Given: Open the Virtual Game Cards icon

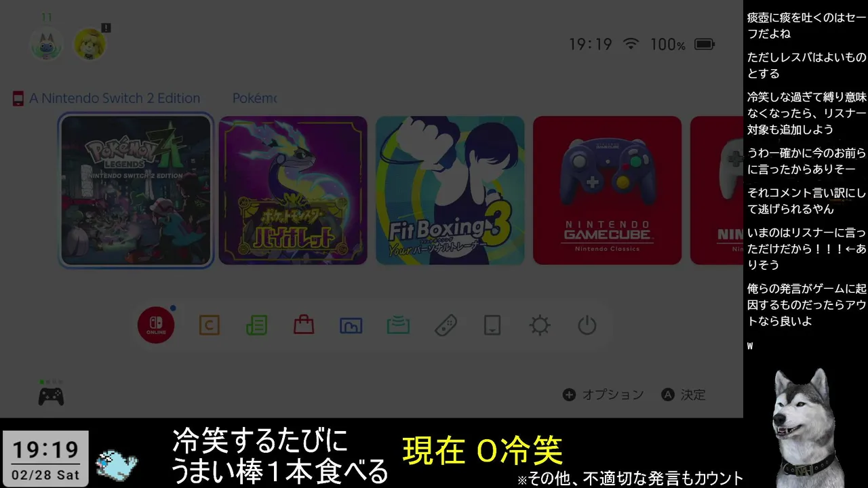Looking at the screenshot, I should [492, 326].
